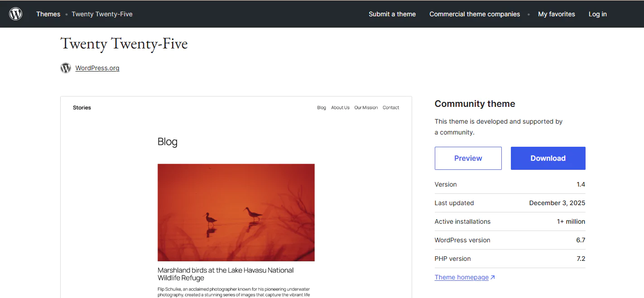Click the WordPress logo in the header
The height and width of the screenshot is (298, 644).
coord(16,14)
